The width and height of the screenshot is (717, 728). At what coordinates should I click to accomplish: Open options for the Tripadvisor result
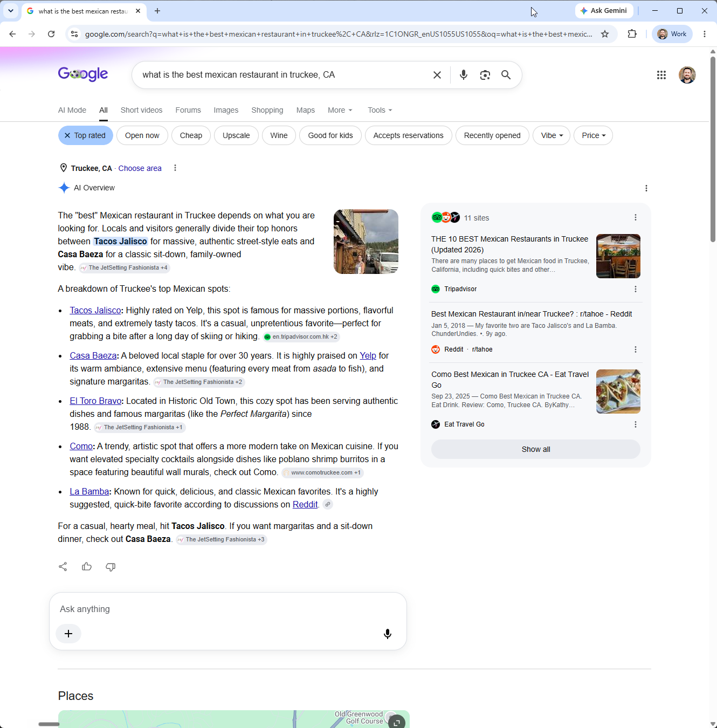[636, 289]
